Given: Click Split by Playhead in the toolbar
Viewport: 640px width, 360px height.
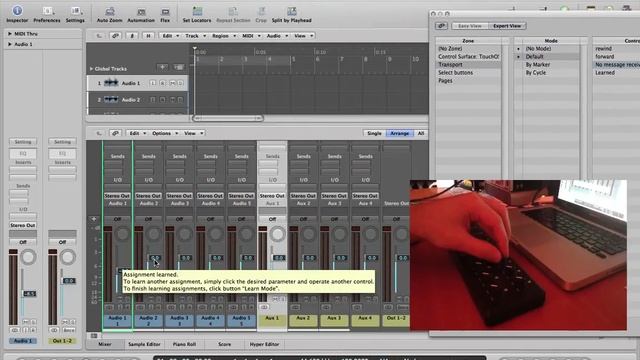Looking at the screenshot, I should (x=291, y=13).
